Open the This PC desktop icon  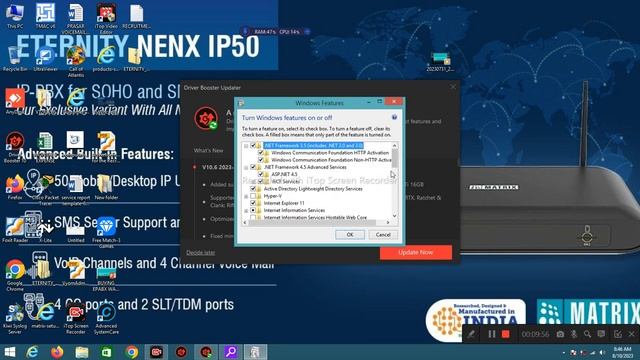pos(15,16)
